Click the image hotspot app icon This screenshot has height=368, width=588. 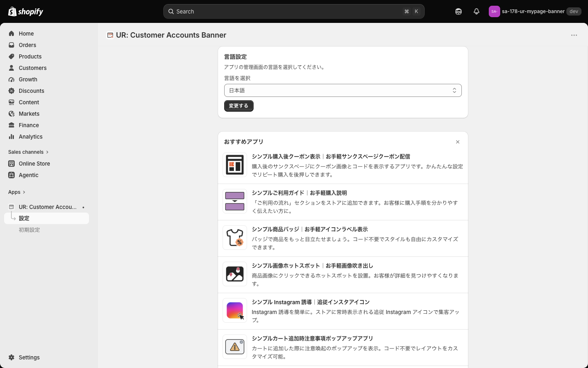(235, 274)
